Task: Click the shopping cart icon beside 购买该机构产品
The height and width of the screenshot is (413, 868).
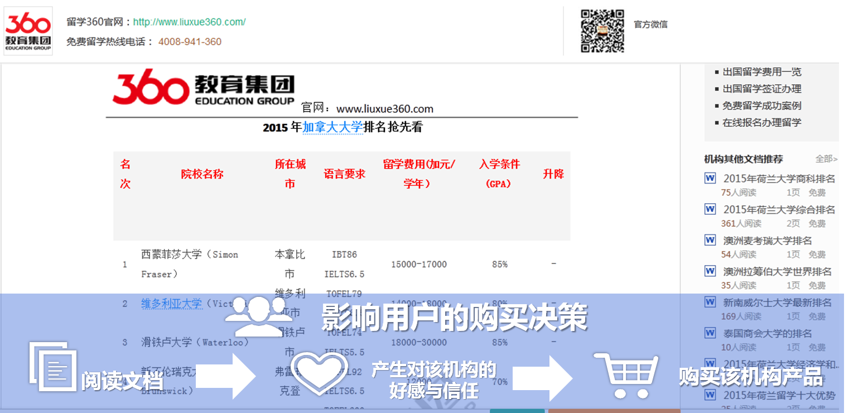Action: [x=626, y=375]
